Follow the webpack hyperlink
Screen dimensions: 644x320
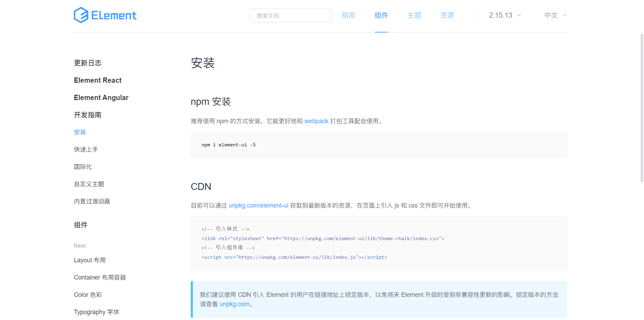(x=316, y=121)
